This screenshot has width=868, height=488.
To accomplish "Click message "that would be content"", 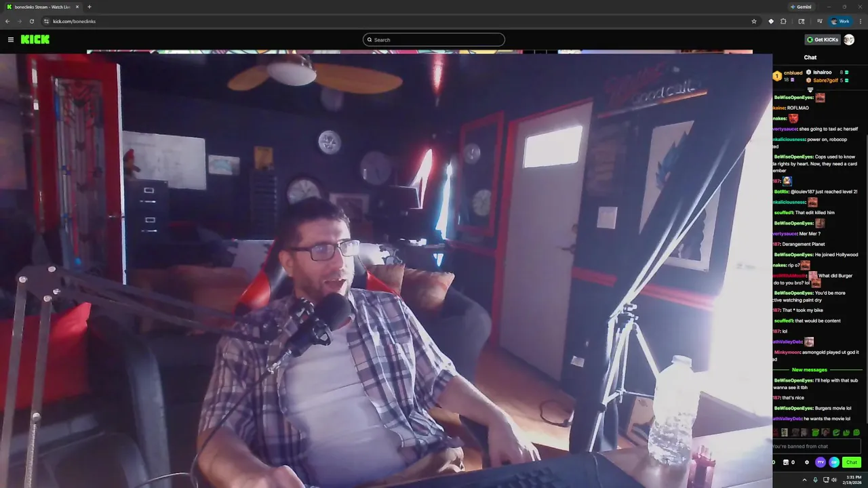I will click(x=817, y=321).
